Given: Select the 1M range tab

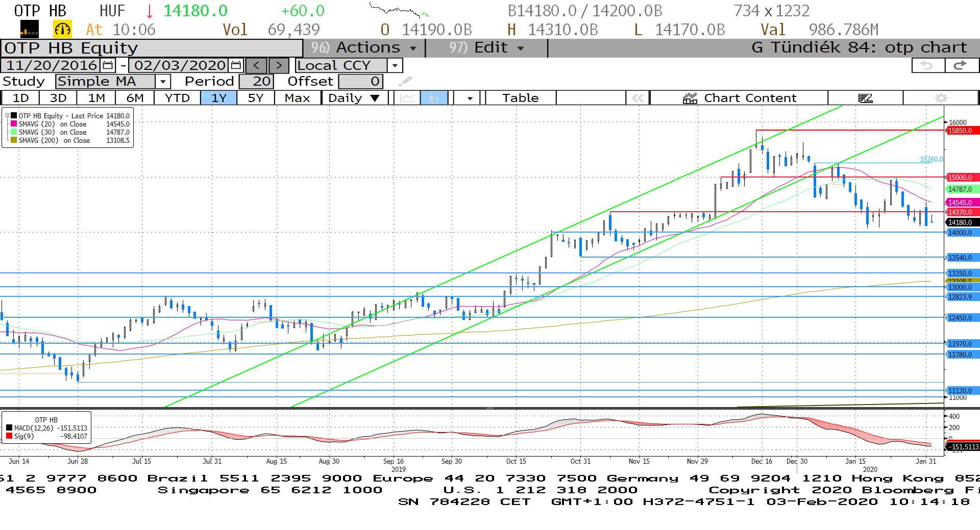Looking at the screenshot, I should [96, 98].
